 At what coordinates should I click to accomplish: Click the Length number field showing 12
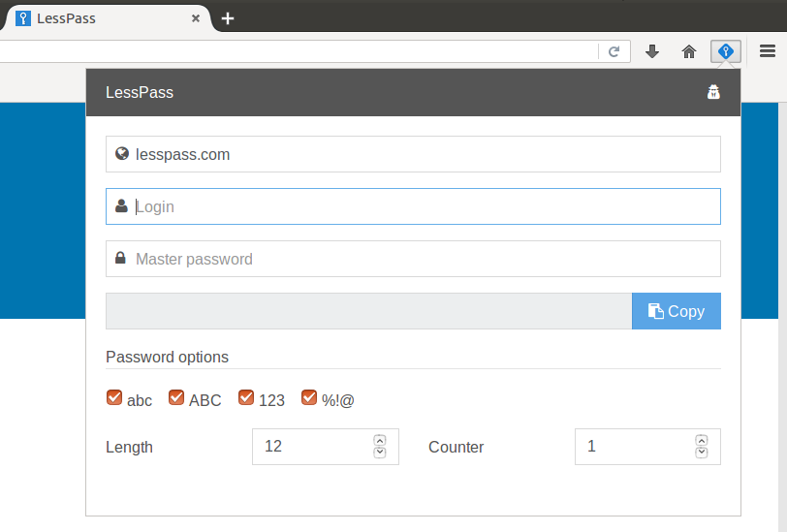326,447
